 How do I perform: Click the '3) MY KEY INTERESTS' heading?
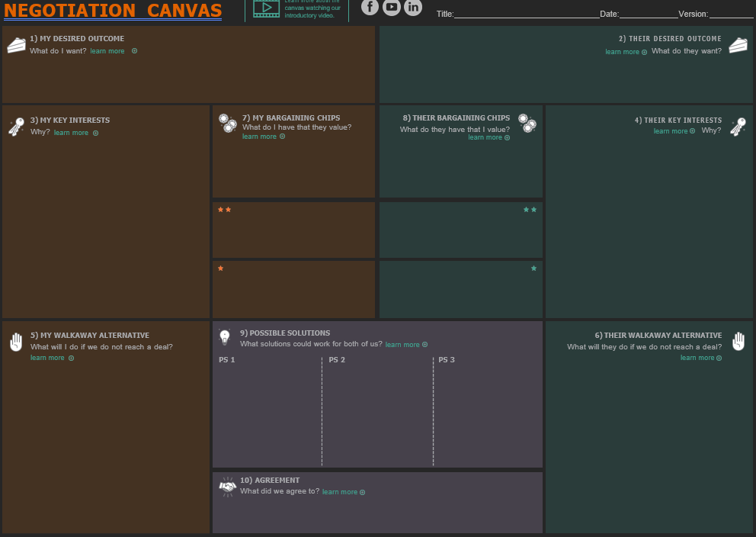(70, 120)
